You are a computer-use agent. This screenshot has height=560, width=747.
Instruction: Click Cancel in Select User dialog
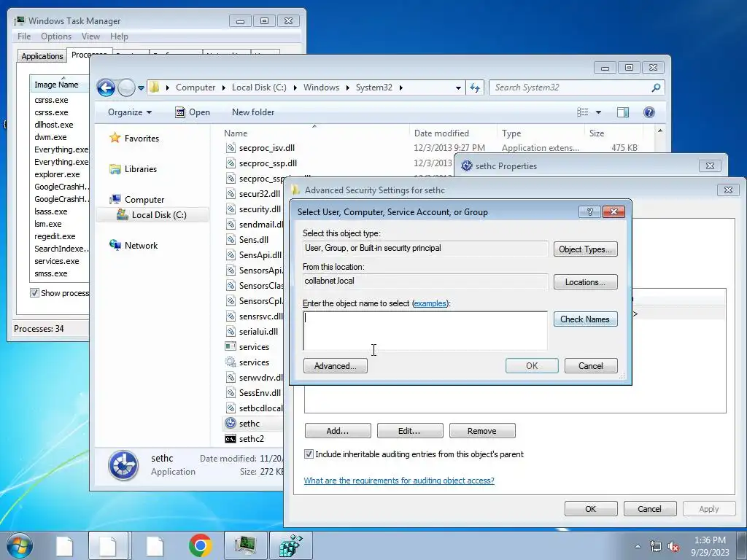(591, 366)
